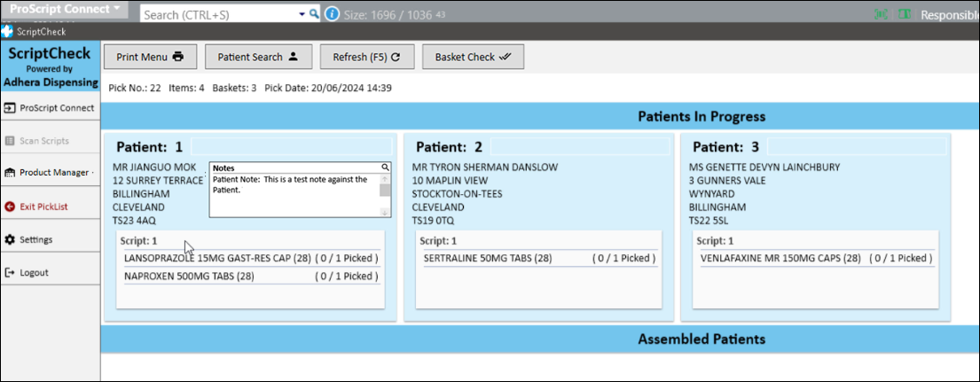This screenshot has height=382, width=980.
Task: Open Settings from the sidebar
Action: [50, 239]
